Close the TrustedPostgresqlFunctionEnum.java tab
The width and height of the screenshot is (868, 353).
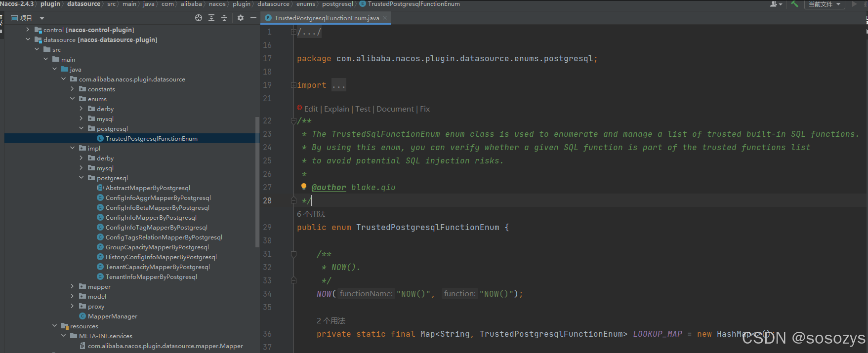[x=385, y=18]
